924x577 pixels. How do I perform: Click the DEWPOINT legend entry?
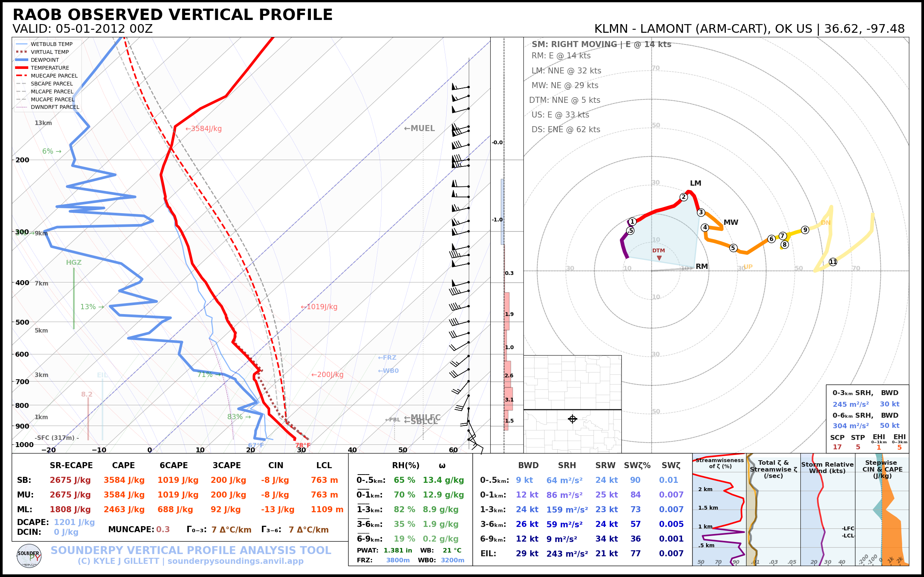45,60
